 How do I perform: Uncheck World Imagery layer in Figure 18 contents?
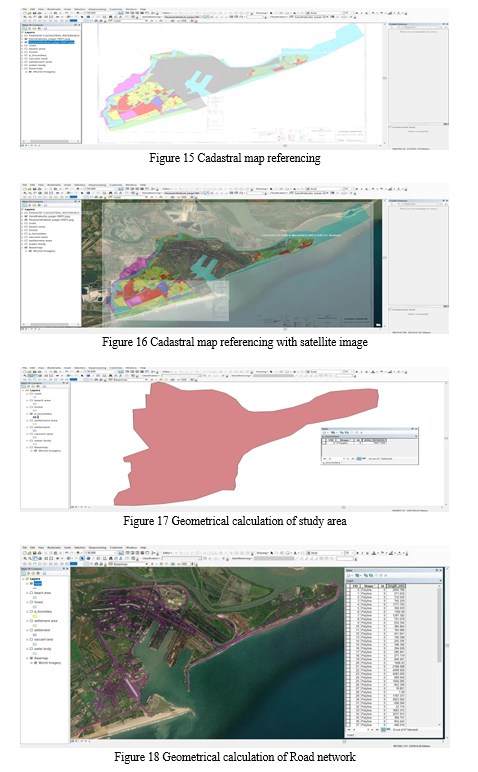[35, 663]
